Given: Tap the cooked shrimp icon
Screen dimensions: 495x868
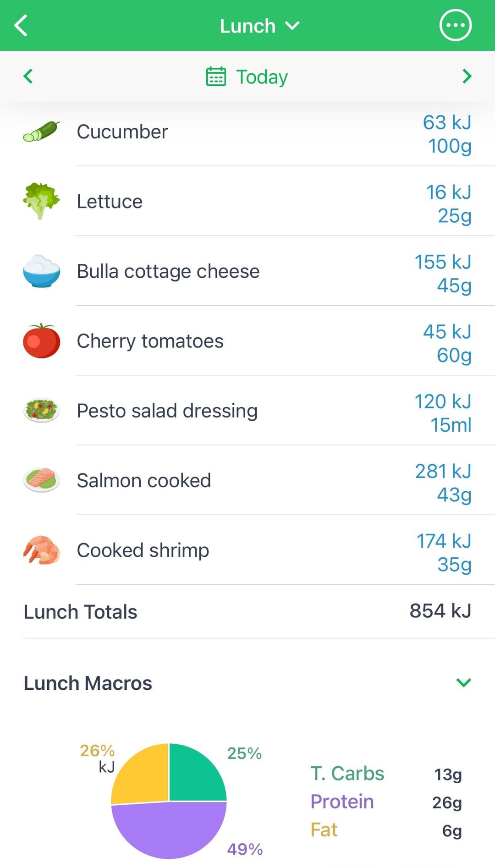Looking at the screenshot, I should (41, 550).
